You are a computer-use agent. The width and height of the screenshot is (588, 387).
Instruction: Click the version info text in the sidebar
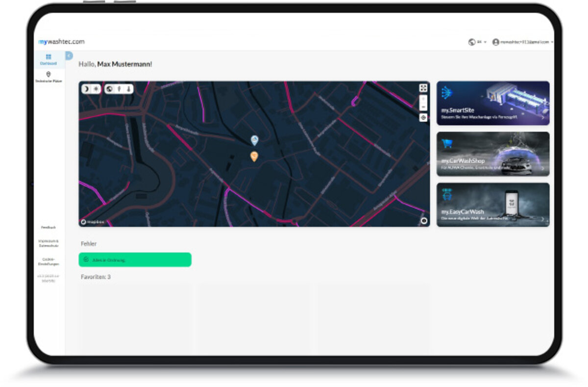pos(49,279)
